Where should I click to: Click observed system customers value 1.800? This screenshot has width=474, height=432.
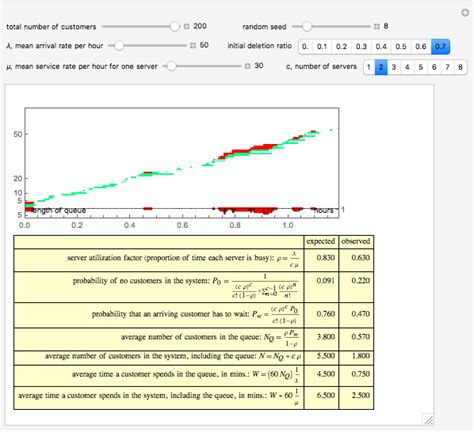[x=361, y=356]
